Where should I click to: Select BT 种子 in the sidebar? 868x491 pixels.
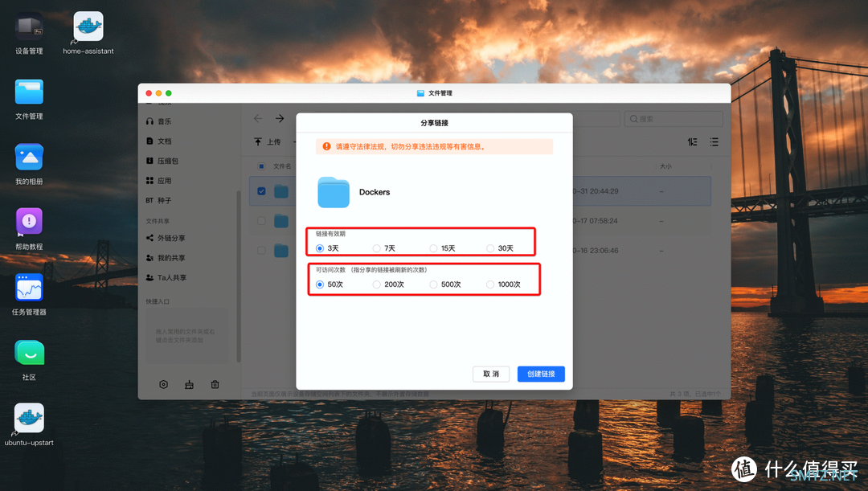coord(159,200)
